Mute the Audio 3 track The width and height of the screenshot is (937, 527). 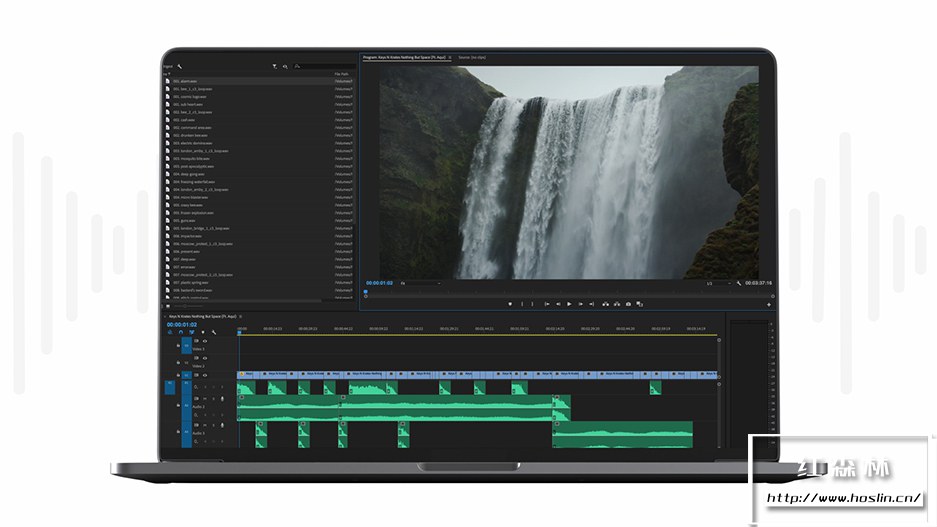coord(205,425)
